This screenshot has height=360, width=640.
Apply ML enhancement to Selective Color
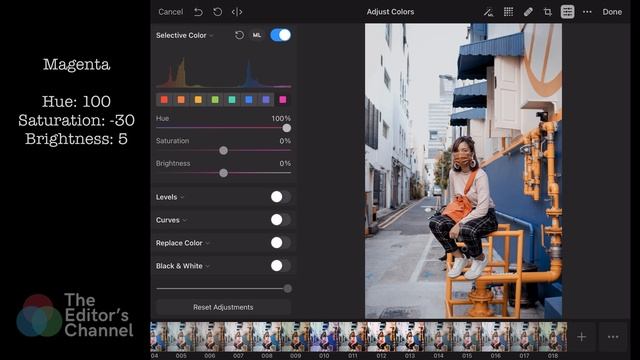pos(257,35)
